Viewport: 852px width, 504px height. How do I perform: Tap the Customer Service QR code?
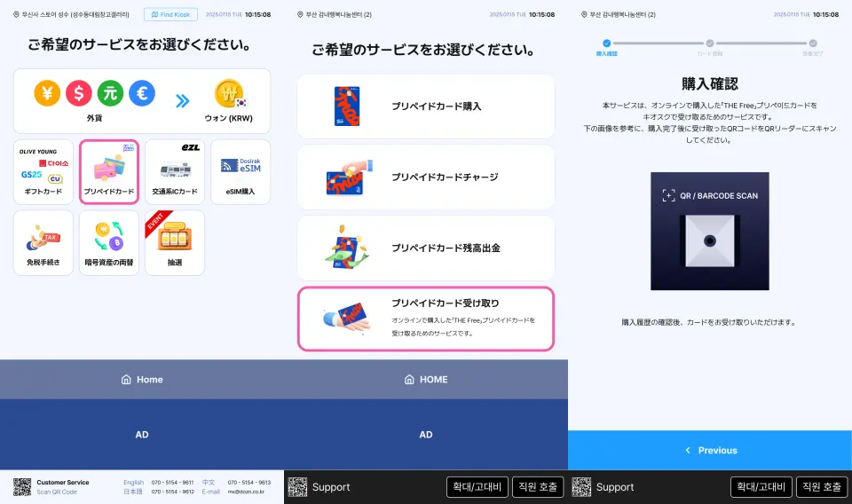tap(22, 487)
